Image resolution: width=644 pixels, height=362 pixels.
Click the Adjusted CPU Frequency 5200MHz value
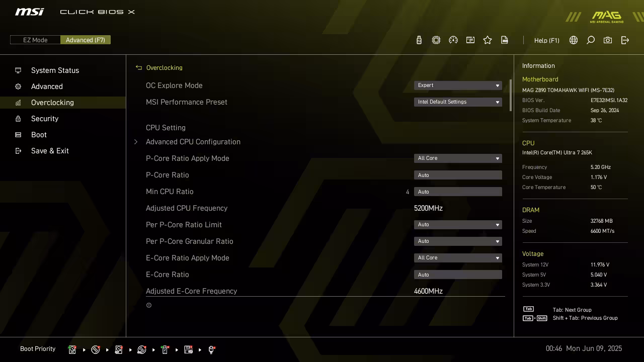point(428,208)
